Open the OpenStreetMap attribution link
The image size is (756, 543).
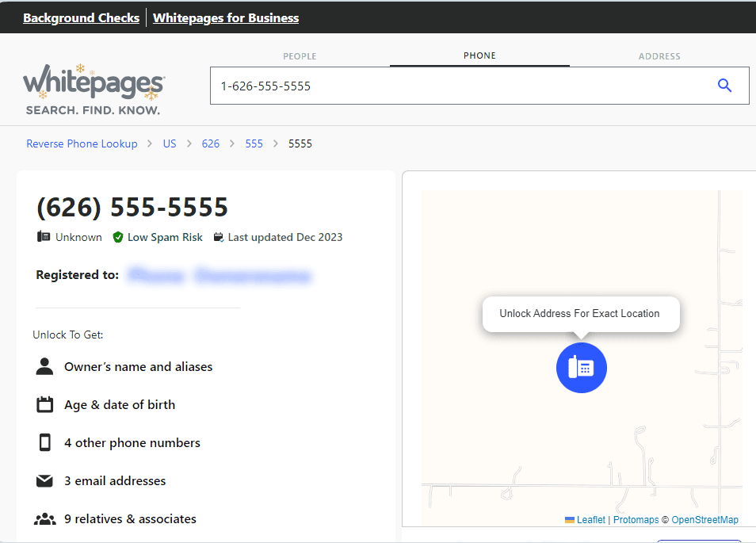(x=705, y=520)
